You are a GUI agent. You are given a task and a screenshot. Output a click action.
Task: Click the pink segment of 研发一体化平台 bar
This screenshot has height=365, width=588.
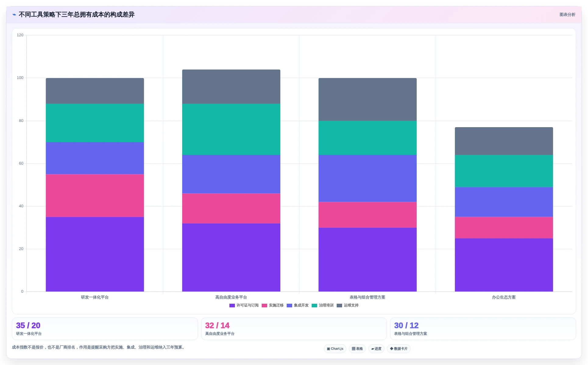point(95,196)
